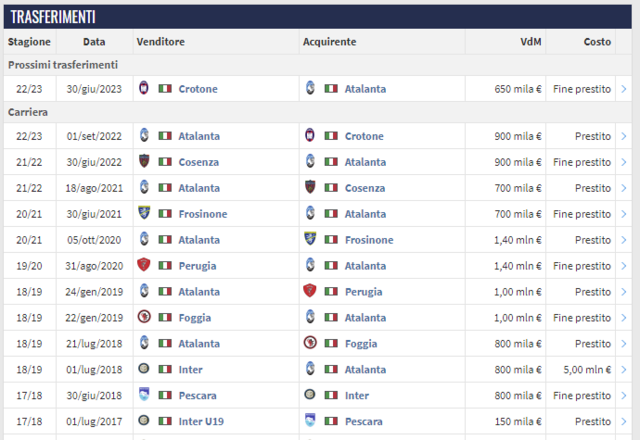640x440 pixels.
Task: Click Frosinone buyer crest in 05/ott/2020 row
Action: click(x=310, y=238)
